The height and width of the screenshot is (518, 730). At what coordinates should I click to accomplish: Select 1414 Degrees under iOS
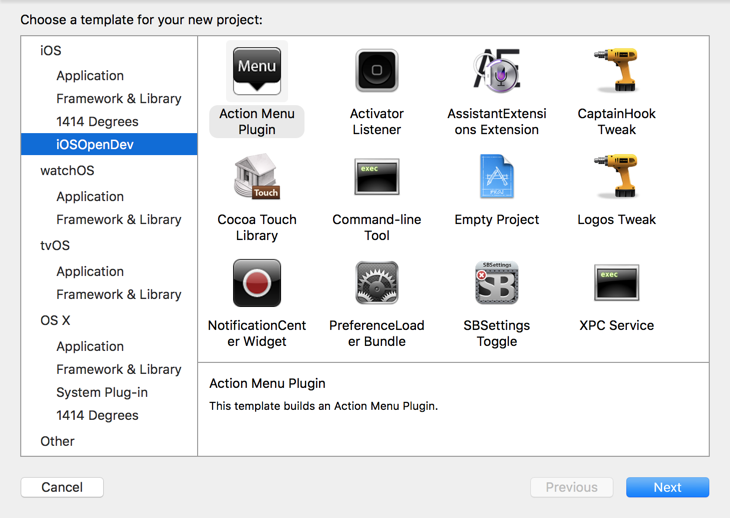(x=97, y=122)
